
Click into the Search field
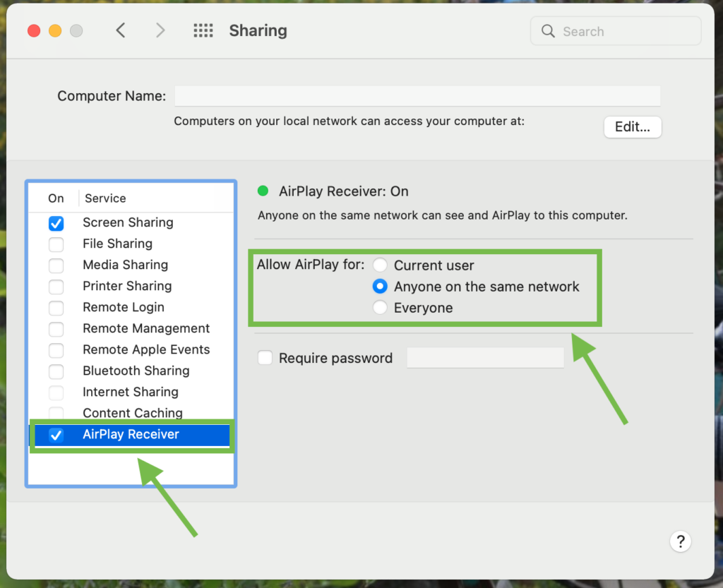616,31
